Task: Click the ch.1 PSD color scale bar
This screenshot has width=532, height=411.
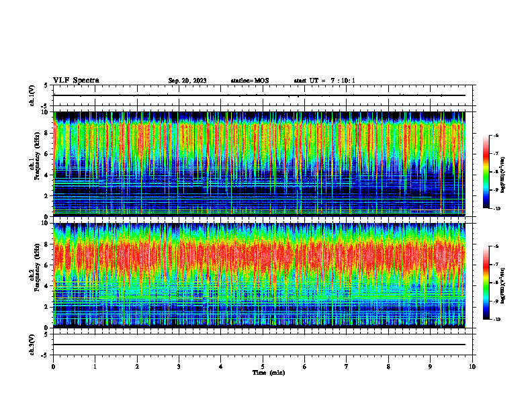Action: tap(486, 172)
